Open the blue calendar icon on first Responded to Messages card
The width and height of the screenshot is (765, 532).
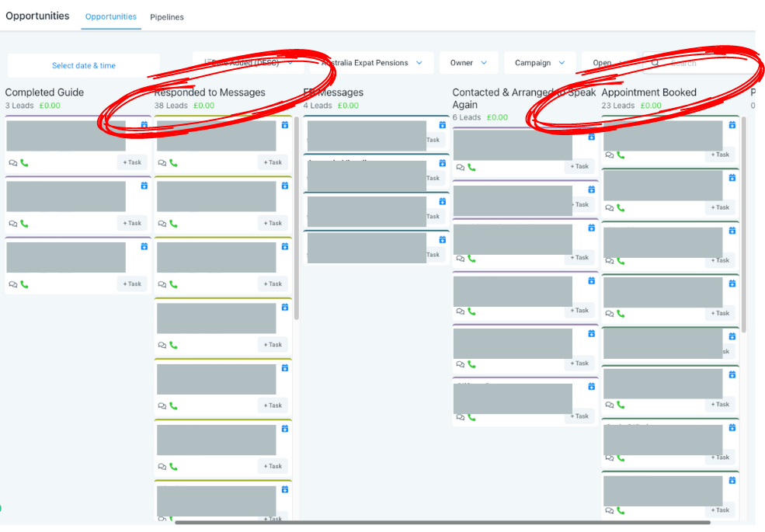(x=284, y=127)
